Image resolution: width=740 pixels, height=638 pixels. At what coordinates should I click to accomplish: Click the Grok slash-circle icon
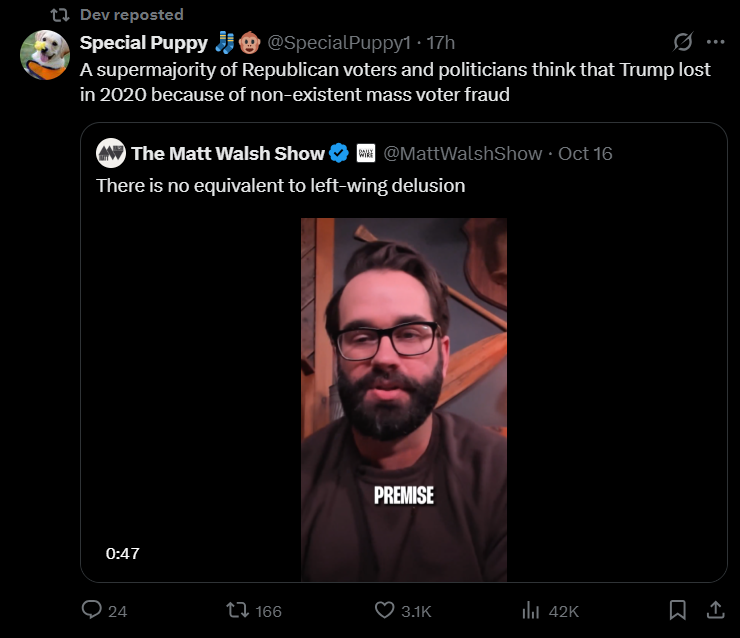(x=683, y=42)
